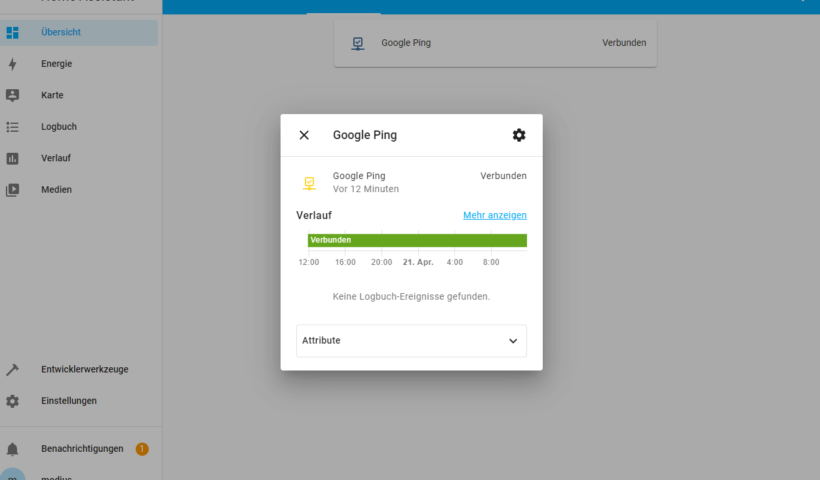Click the 'Vor 12 Minuten' timestamp

point(366,189)
